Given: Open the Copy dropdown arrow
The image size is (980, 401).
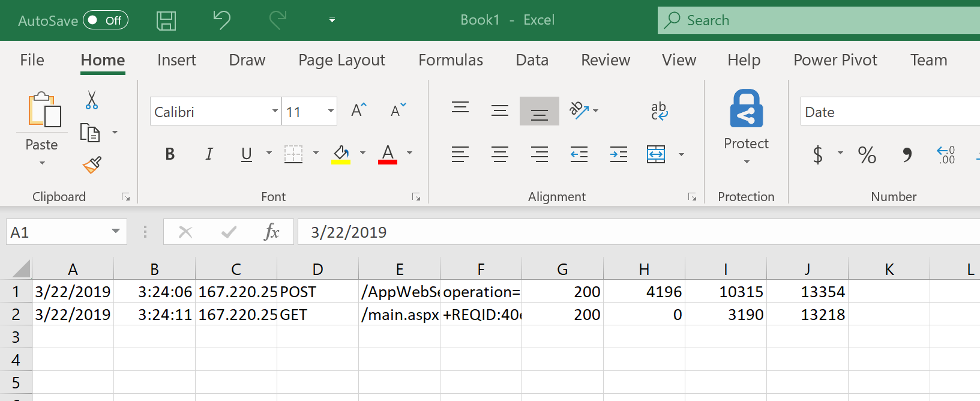Looking at the screenshot, I should 115,133.
